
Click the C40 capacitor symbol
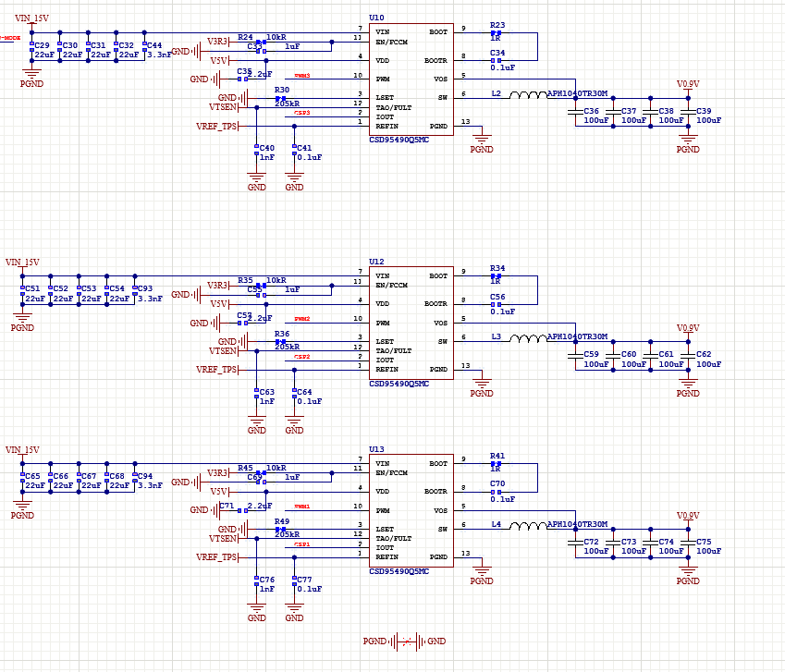257,151
